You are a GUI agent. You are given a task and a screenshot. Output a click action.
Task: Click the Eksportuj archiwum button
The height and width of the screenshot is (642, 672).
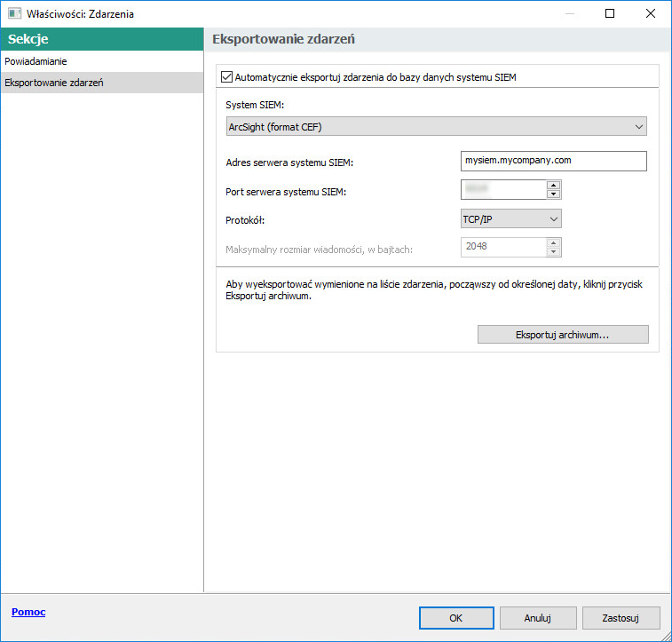[562, 335]
